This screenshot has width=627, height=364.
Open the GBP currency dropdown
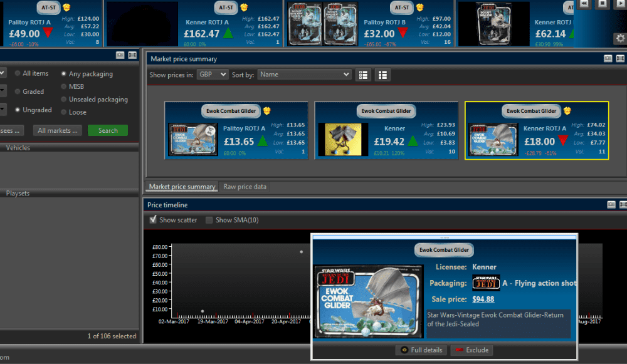coord(213,75)
